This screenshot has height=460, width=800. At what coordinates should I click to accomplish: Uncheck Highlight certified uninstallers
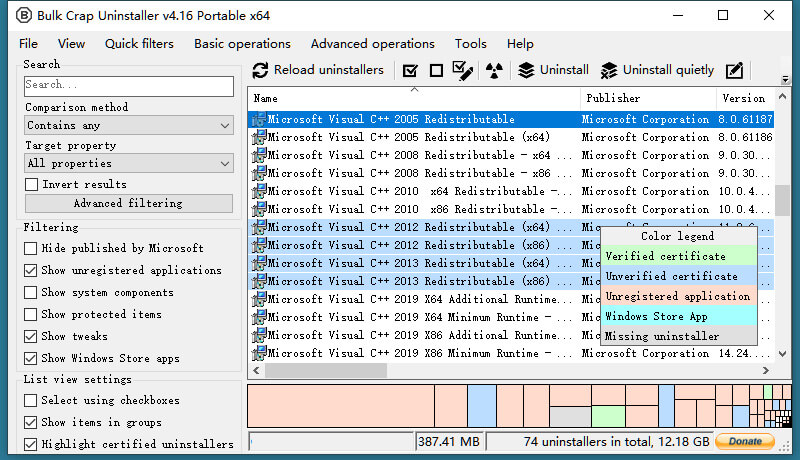[x=31, y=444]
